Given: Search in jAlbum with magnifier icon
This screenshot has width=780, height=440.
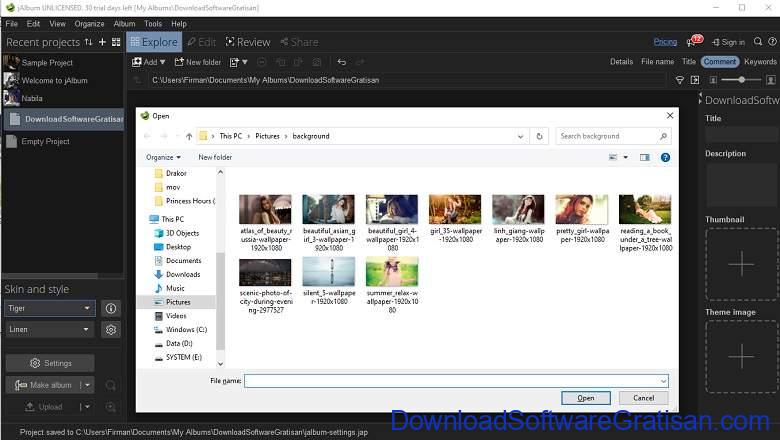Looking at the screenshot, I should point(758,42).
